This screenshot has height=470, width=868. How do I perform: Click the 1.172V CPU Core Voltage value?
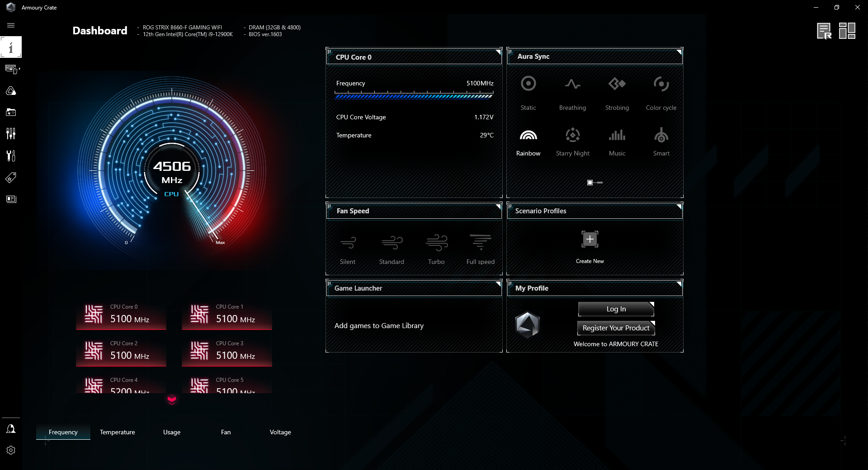(484, 117)
